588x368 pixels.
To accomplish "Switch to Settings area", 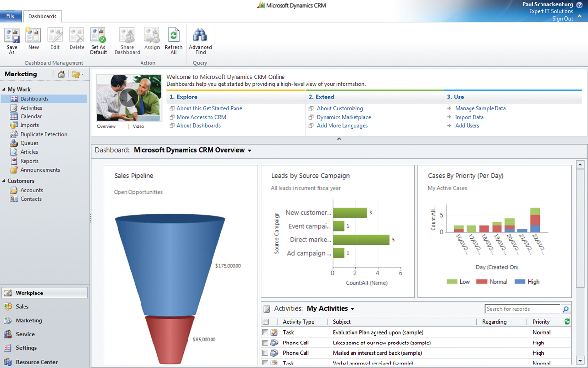I will [45, 348].
